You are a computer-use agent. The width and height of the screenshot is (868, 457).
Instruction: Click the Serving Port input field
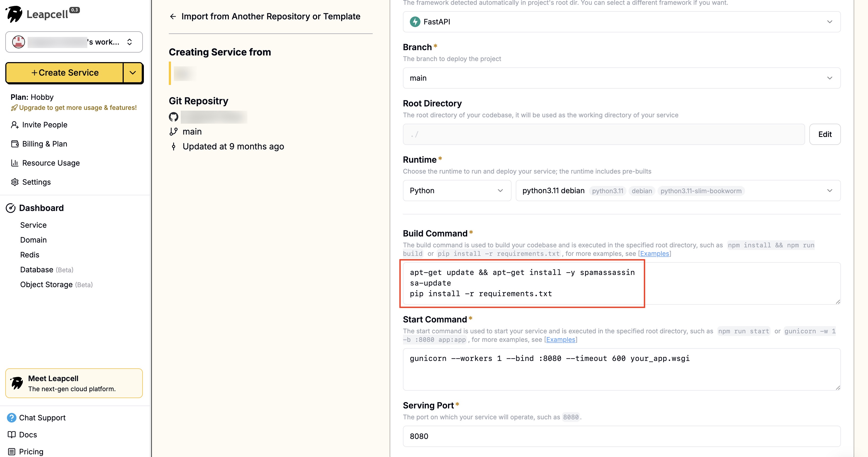(621, 436)
